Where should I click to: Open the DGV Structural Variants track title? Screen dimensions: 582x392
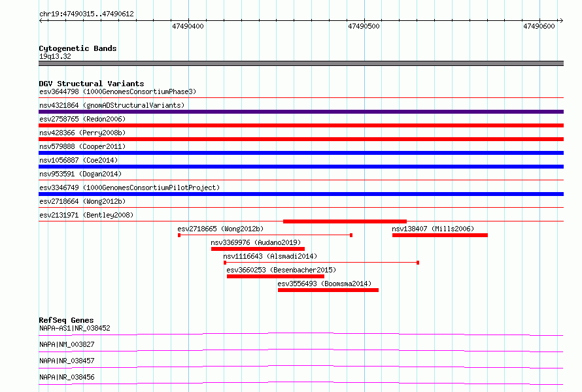click(x=92, y=84)
